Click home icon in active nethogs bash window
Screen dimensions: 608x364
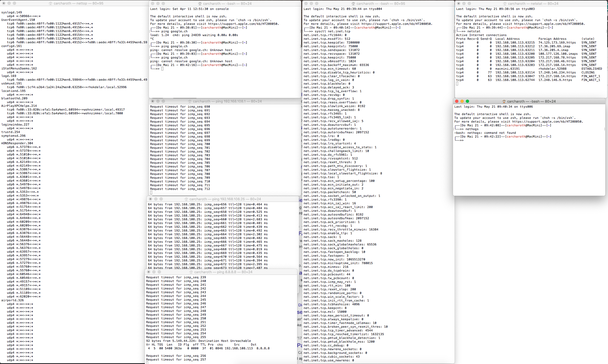pyautogui.click(x=504, y=101)
